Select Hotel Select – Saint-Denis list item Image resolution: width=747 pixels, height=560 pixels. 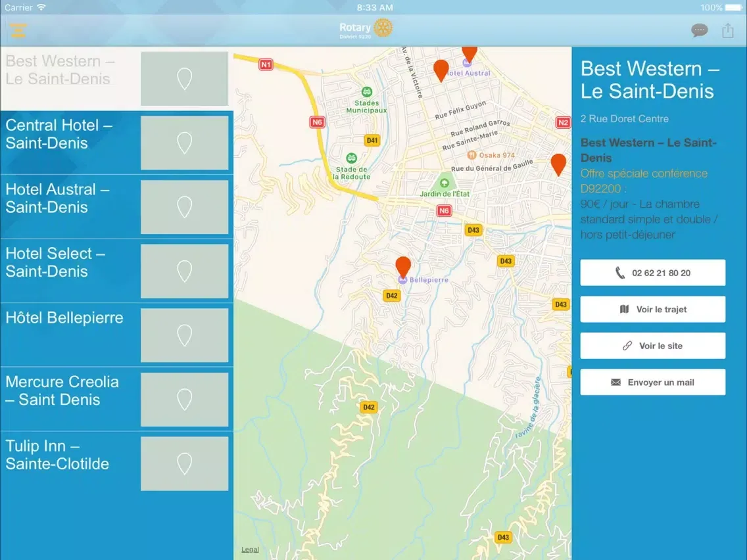(117, 271)
